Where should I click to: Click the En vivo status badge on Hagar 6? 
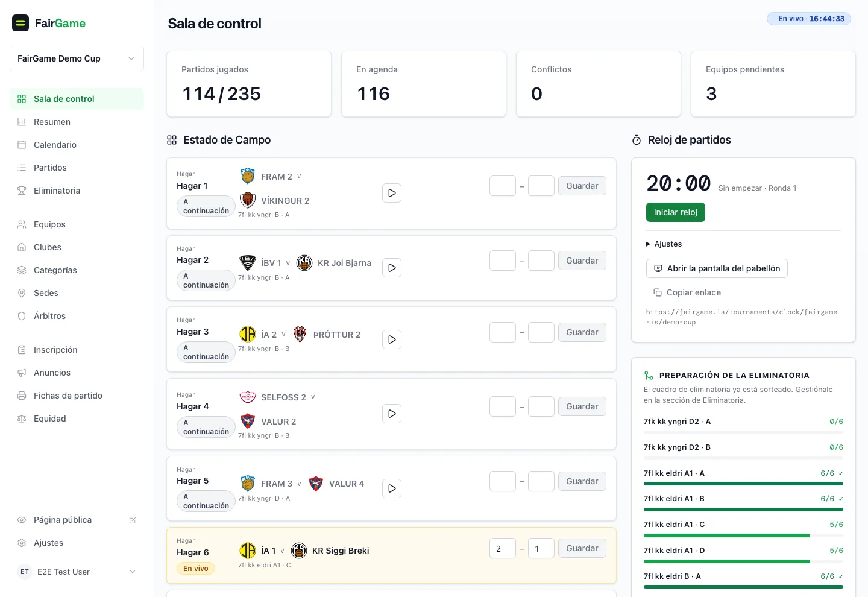[x=196, y=569]
